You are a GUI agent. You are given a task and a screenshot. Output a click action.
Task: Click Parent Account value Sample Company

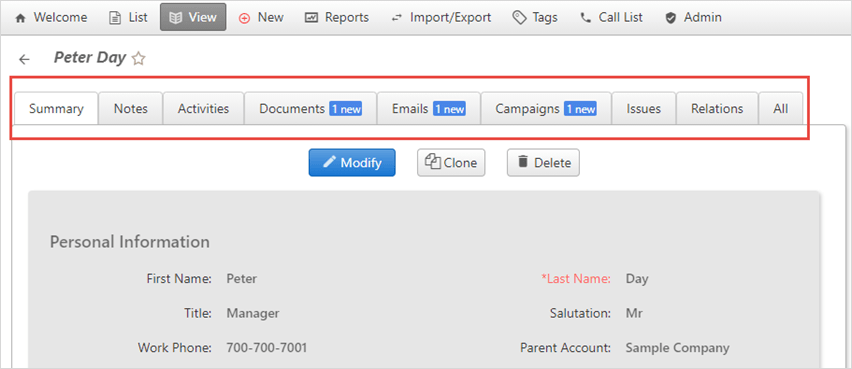point(678,348)
